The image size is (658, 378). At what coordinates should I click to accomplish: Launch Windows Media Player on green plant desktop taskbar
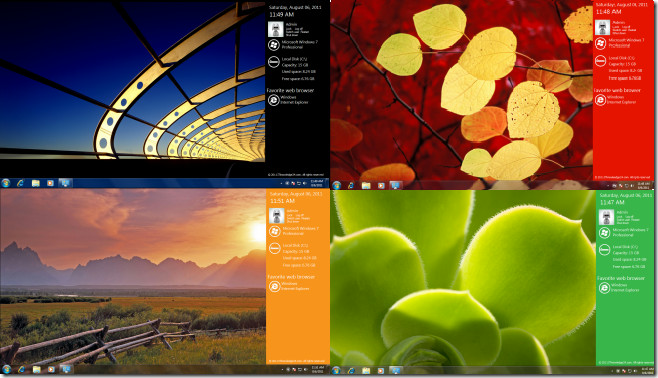tap(381, 370)
